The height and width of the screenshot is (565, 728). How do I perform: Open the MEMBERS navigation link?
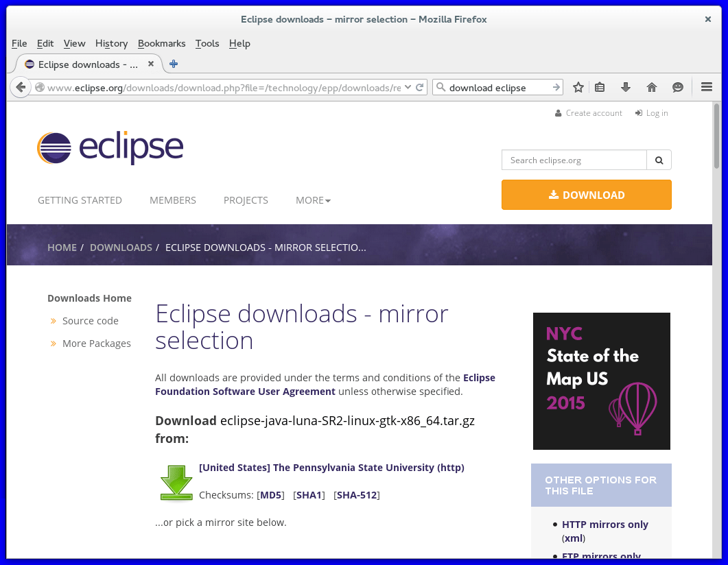coord(173,200)
